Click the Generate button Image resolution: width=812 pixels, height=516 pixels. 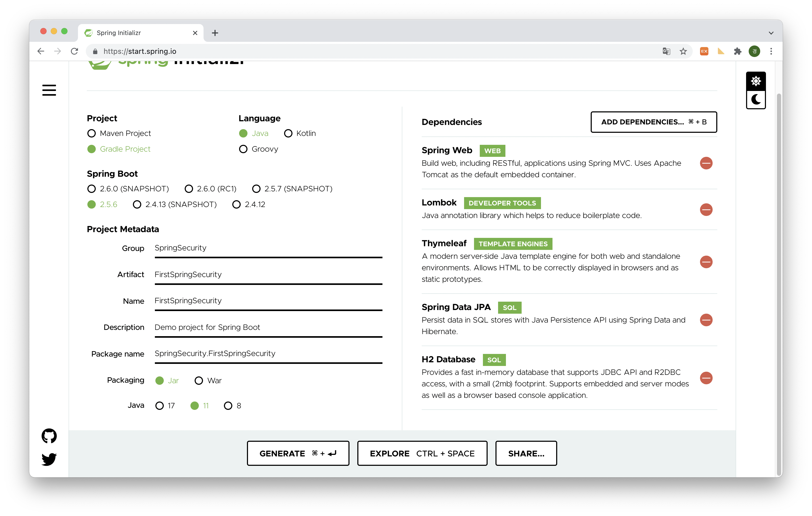(298, 453)
